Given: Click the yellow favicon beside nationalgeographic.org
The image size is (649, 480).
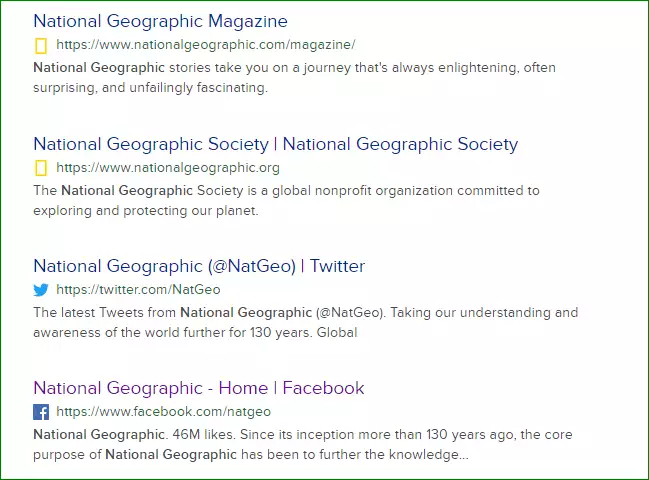Looking at the screenshot, I should [x=41, y=168].
